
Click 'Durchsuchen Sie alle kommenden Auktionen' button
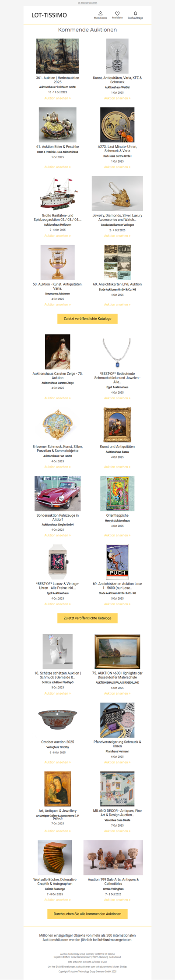pyautogui.click(x=87, y=914)
